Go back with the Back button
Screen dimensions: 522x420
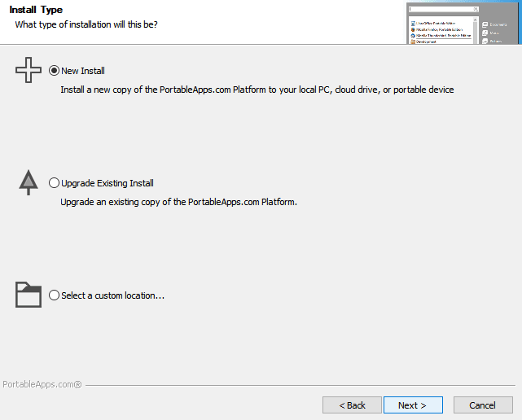[x=352, y=405]
